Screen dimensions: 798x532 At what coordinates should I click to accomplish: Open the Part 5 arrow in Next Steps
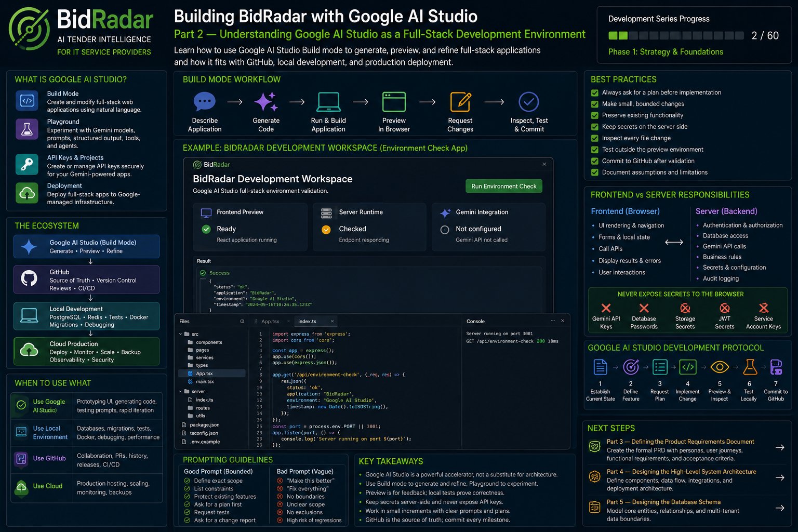click(x=780, y=508)
